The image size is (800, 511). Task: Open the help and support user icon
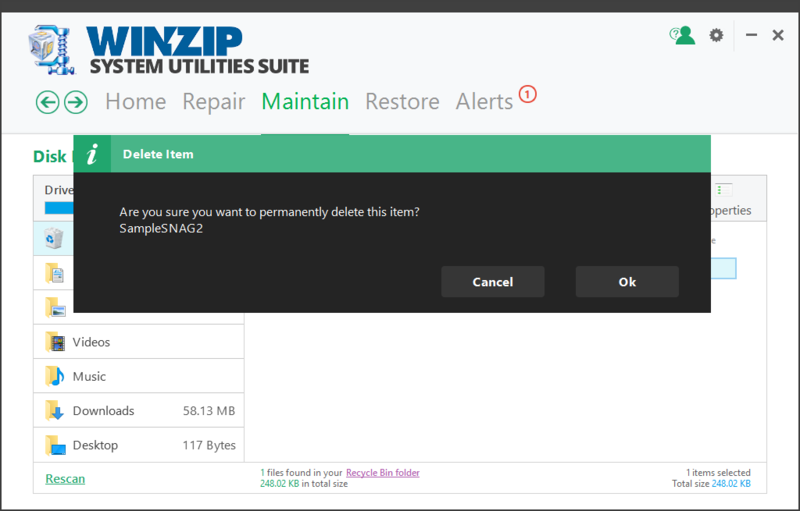click(682, 35)
